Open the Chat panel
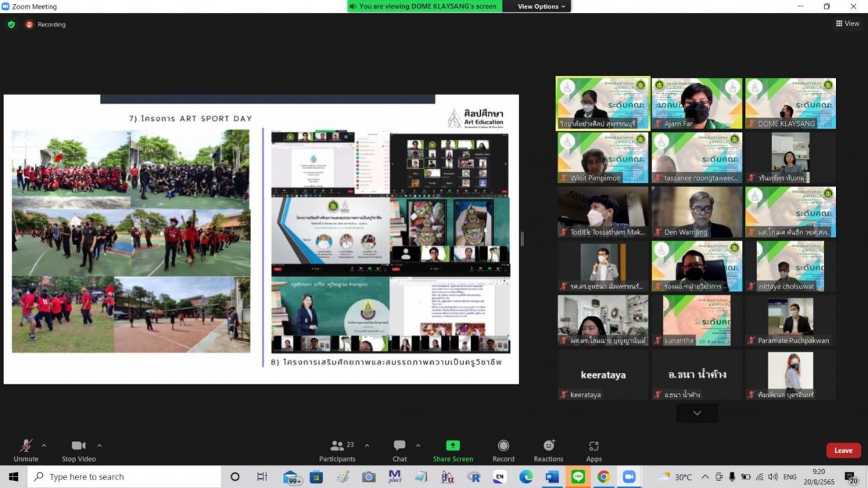This screenshot has height=488, width=868. click(400, 451)
